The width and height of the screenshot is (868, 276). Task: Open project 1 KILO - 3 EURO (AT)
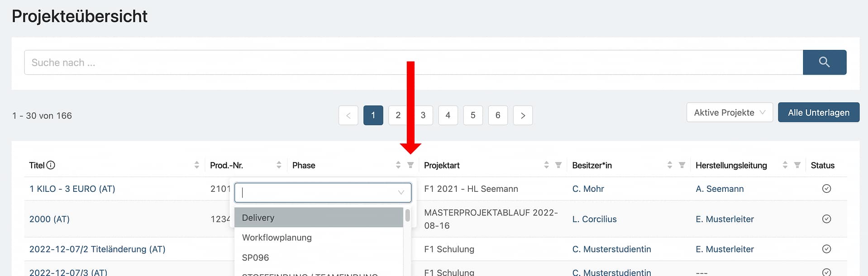click(x=72, y=189)
